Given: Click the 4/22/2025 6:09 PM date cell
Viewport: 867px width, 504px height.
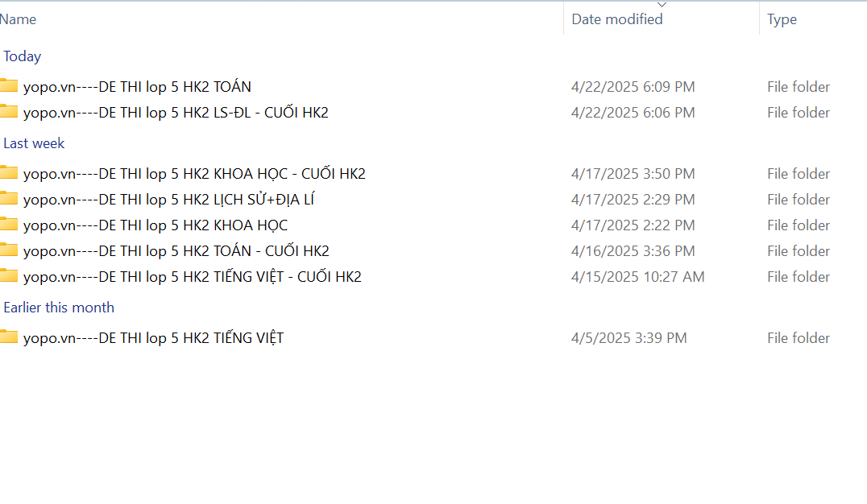Looking at the screenshot, I should coord(633,87).
